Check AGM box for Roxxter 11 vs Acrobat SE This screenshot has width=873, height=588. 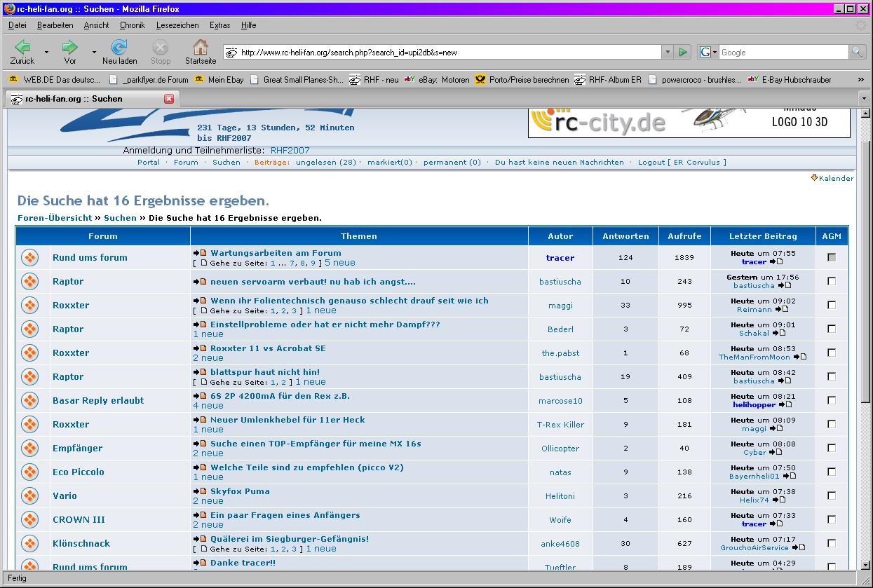click(832, 353)
